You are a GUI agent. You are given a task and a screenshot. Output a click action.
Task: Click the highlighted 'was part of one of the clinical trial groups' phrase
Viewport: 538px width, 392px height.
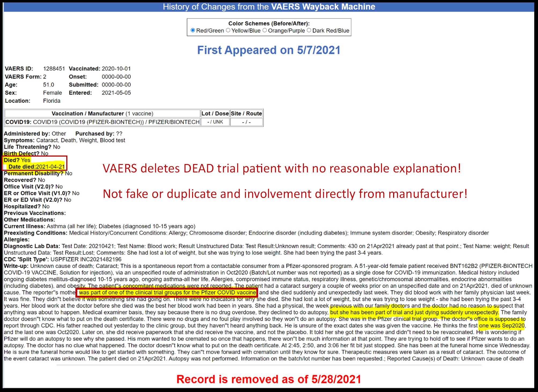pos(167,293)
